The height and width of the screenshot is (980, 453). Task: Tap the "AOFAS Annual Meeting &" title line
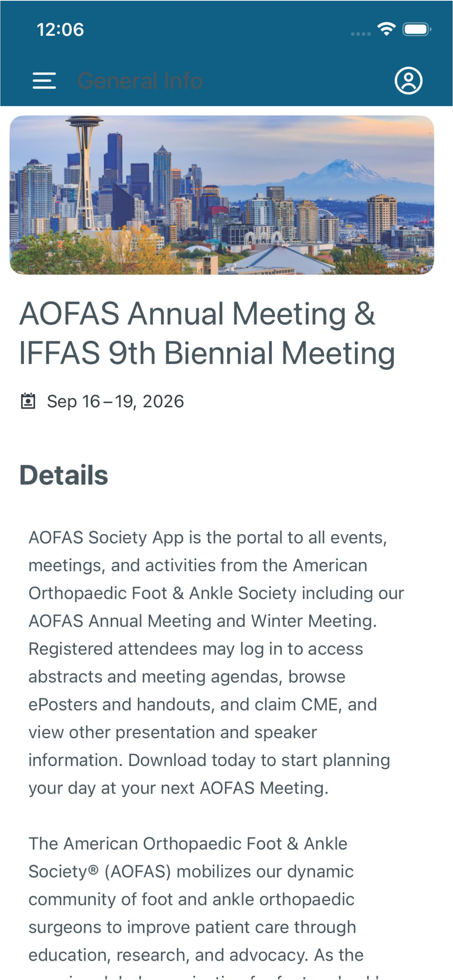[x=197, y=314]
